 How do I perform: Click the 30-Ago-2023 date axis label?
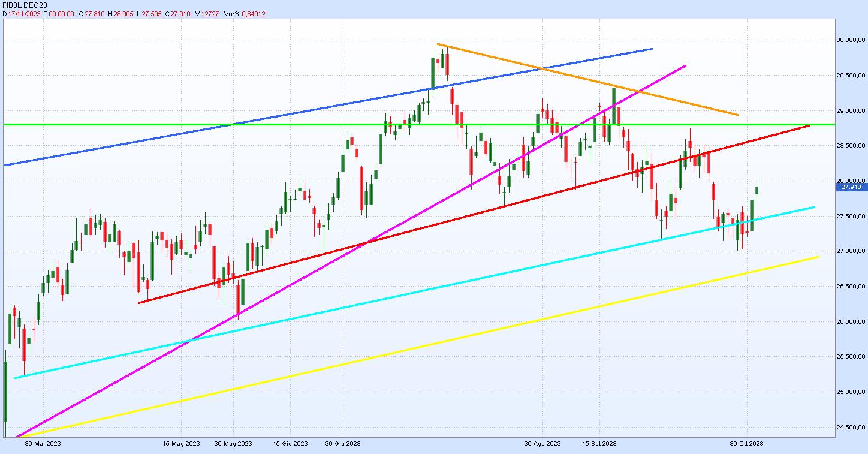pyautogui.click(x=542, y=444)
